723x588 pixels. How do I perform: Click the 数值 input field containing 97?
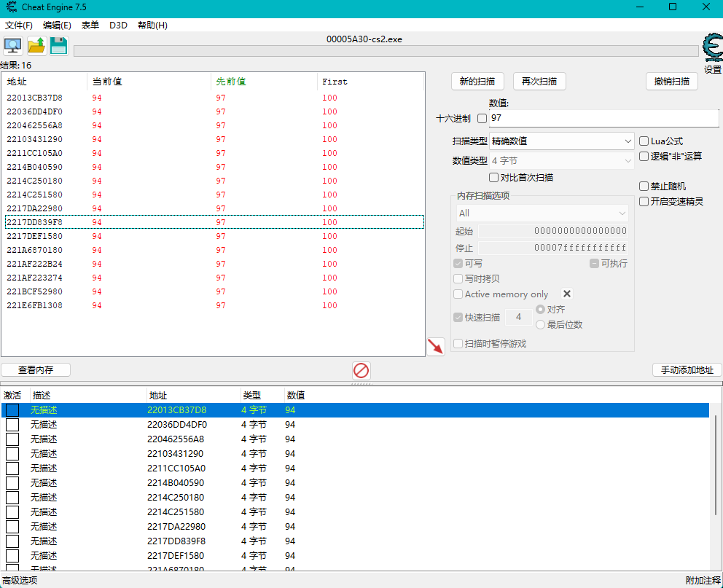coord(603,118)
